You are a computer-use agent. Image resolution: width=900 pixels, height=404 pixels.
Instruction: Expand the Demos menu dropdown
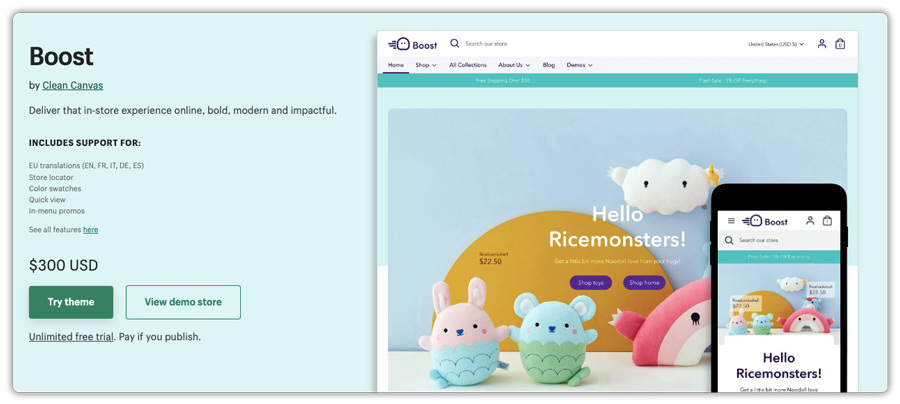coord(579,65)
